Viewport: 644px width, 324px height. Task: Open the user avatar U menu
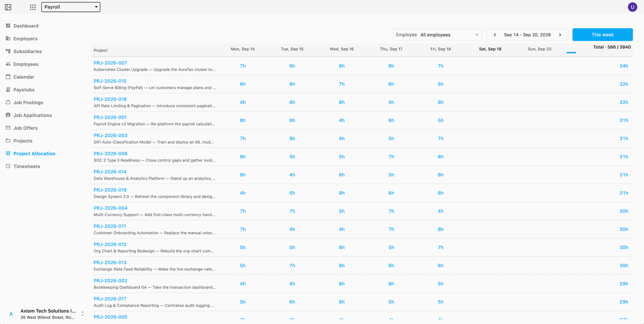click(x=632, y=7)
